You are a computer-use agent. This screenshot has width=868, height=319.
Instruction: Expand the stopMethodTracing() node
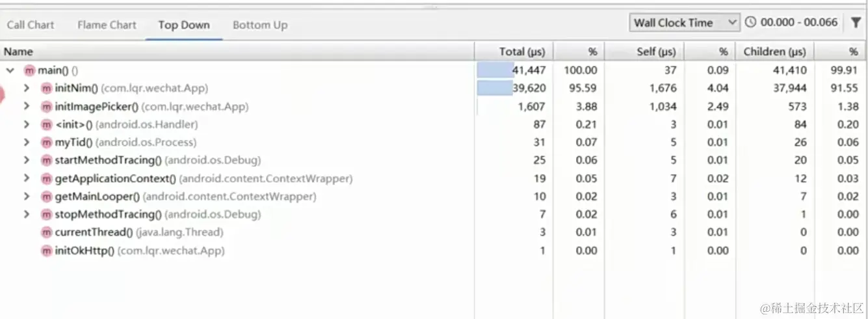(27, 214)
